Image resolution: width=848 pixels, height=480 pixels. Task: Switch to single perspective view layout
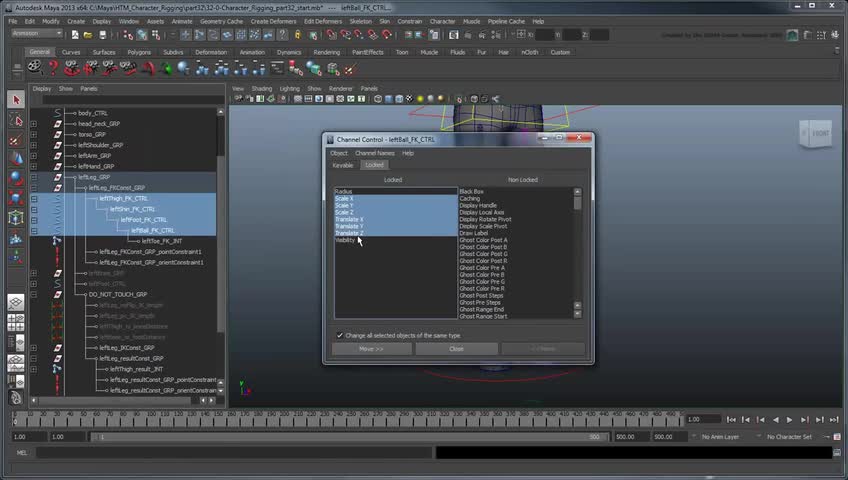pos(16,303)
